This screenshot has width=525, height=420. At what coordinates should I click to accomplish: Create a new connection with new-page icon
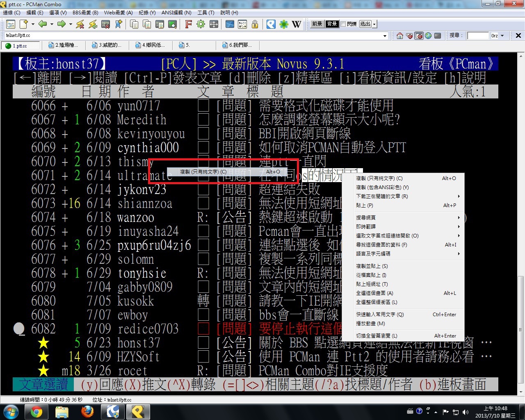24,24
